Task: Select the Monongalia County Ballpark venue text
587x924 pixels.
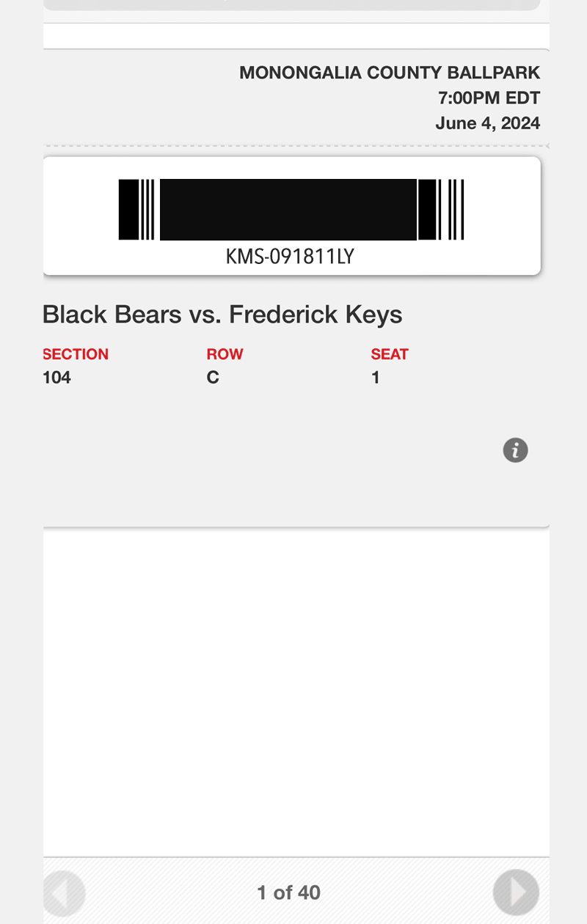Action: (x=390, y=73)
